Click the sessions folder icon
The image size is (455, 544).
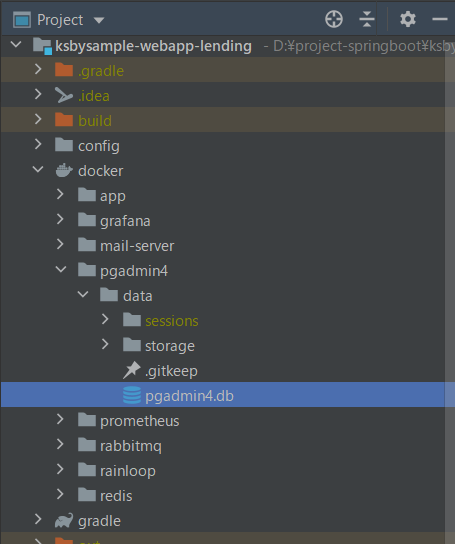[132, 320]
